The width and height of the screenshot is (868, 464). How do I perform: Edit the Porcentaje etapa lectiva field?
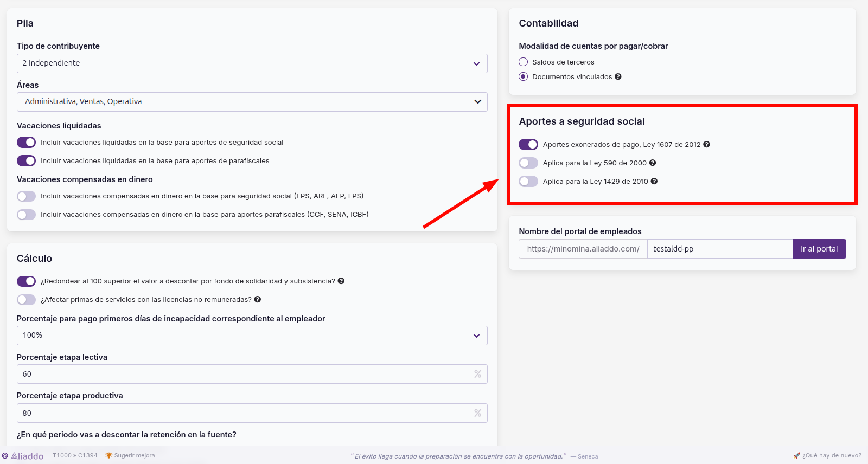point(252,374)
